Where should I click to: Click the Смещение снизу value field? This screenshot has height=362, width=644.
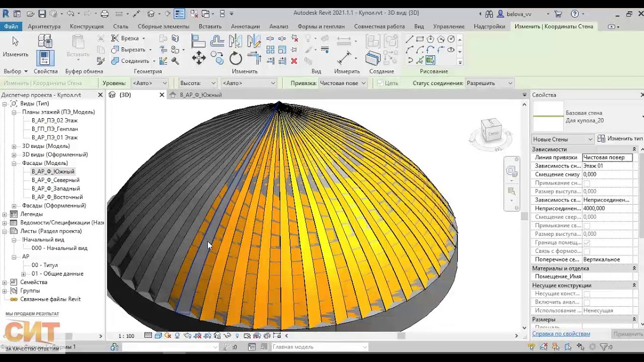pos(607,174)
